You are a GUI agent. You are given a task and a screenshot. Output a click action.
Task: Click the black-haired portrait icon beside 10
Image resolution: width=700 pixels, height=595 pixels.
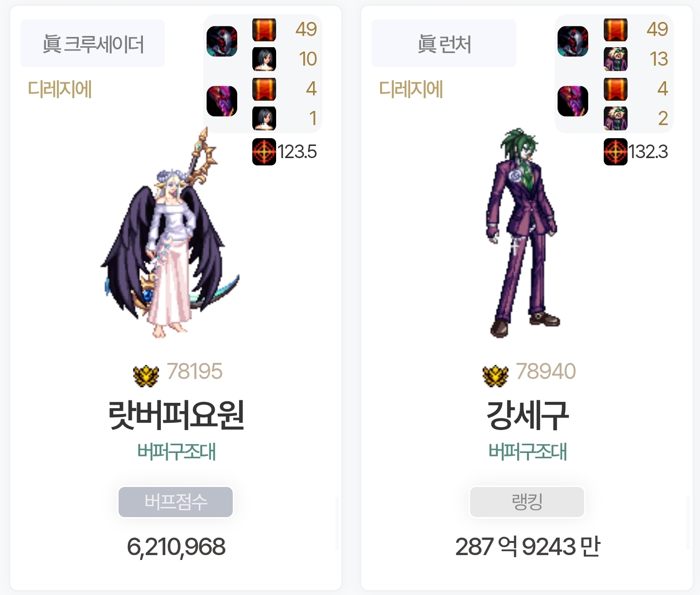pyautogui.click(x=264, y=59)
